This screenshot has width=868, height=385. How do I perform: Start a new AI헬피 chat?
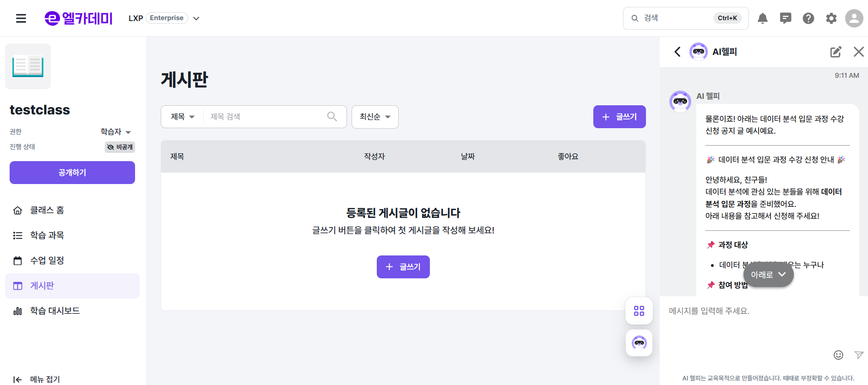tap(835, 52)
